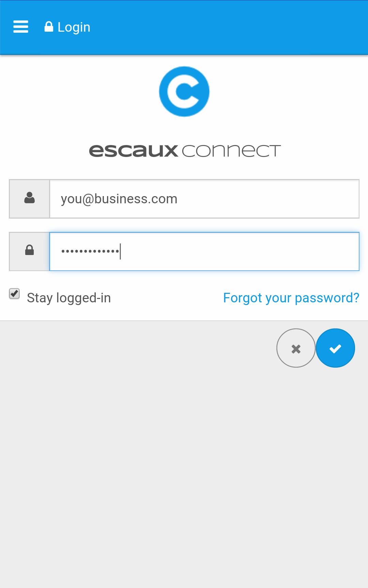Cancel login with the gray X button
This screenshot has height=588, width=368.
[x=296, y=348]
